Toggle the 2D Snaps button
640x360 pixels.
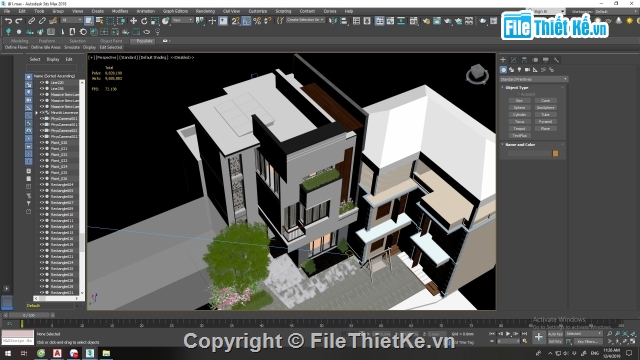click(236, 21)
